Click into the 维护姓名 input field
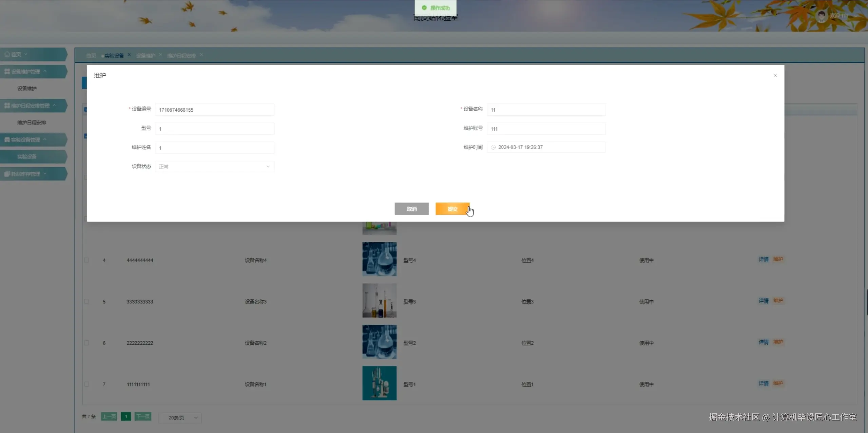The height and width of the screenshot is (433, 868). [214, 148]
